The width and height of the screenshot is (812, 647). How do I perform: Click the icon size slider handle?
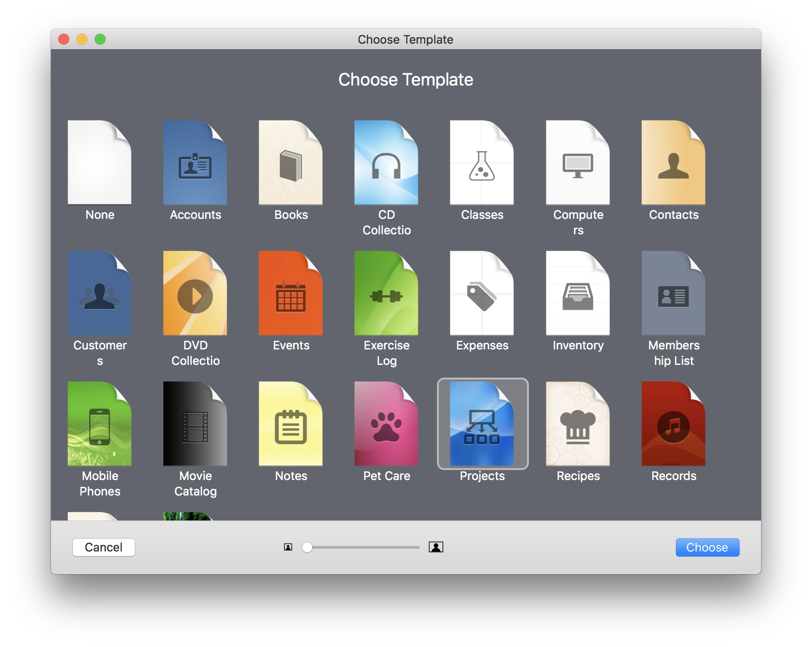click(307, 547)
